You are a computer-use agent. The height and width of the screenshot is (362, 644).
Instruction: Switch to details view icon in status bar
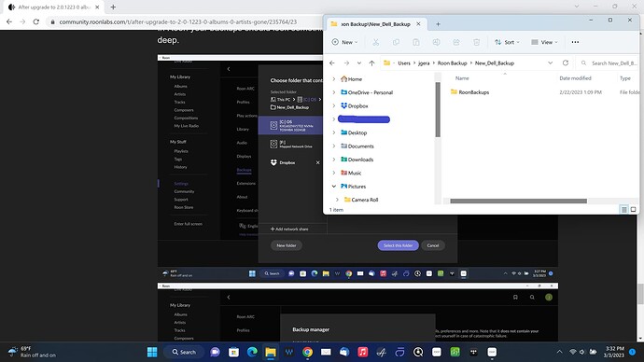(x=623, y=210)
